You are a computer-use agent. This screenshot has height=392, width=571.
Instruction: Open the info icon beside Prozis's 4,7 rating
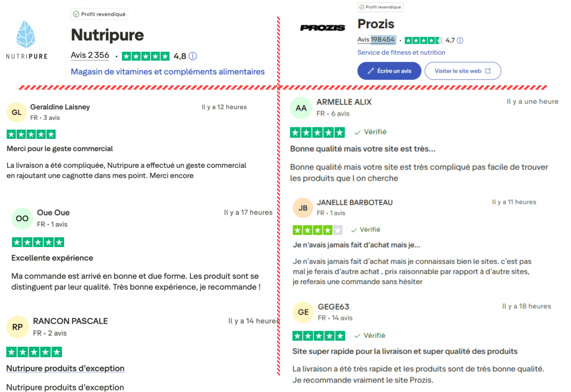[459, 40]
